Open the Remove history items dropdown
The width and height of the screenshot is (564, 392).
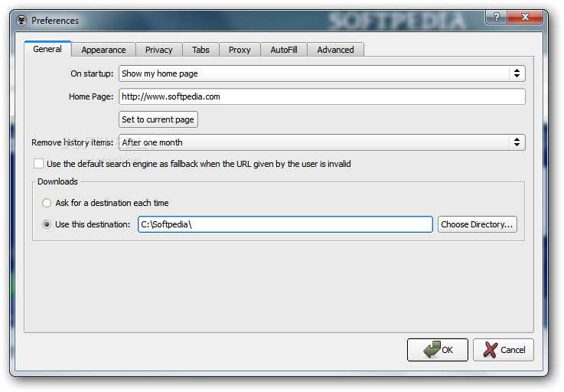click(322, 142)
